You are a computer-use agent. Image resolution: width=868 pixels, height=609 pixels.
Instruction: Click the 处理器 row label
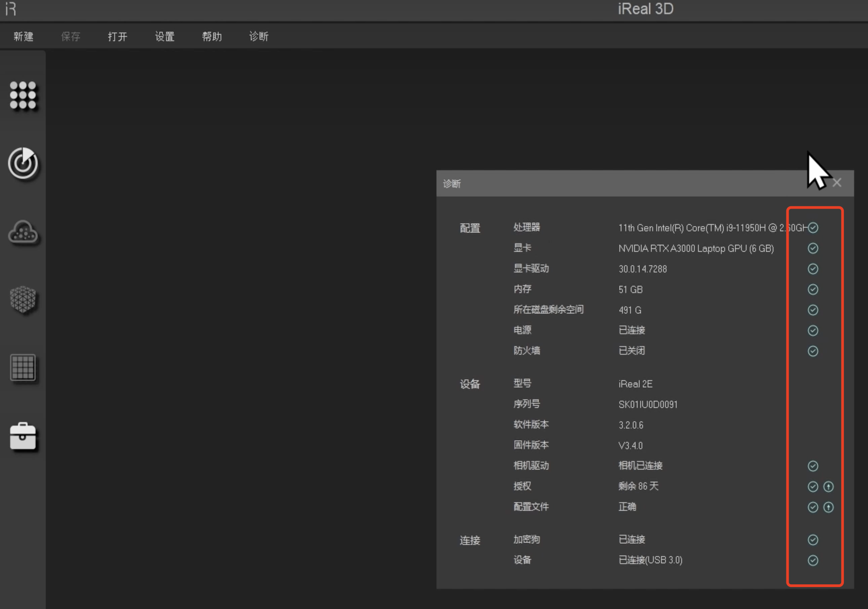click(x=527, y=227)
